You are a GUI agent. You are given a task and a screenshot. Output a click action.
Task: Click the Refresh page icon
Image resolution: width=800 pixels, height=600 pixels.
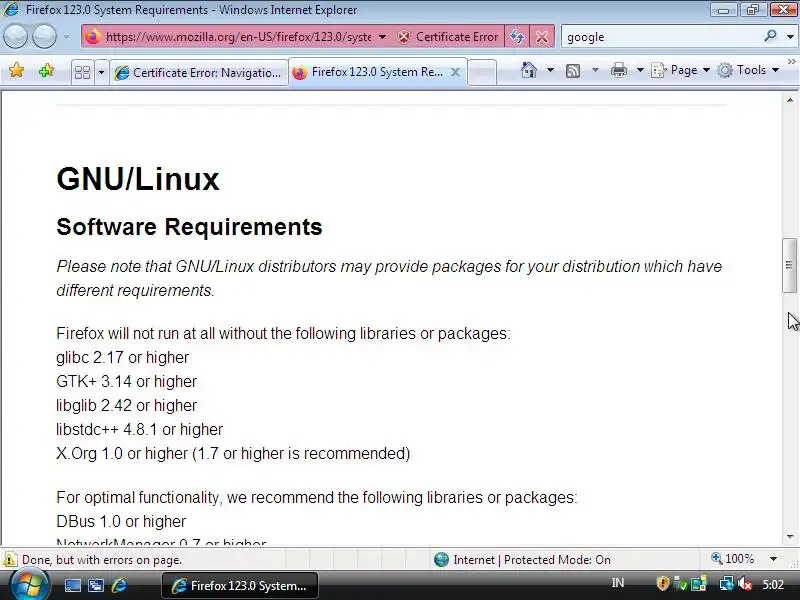click(517, 37)
